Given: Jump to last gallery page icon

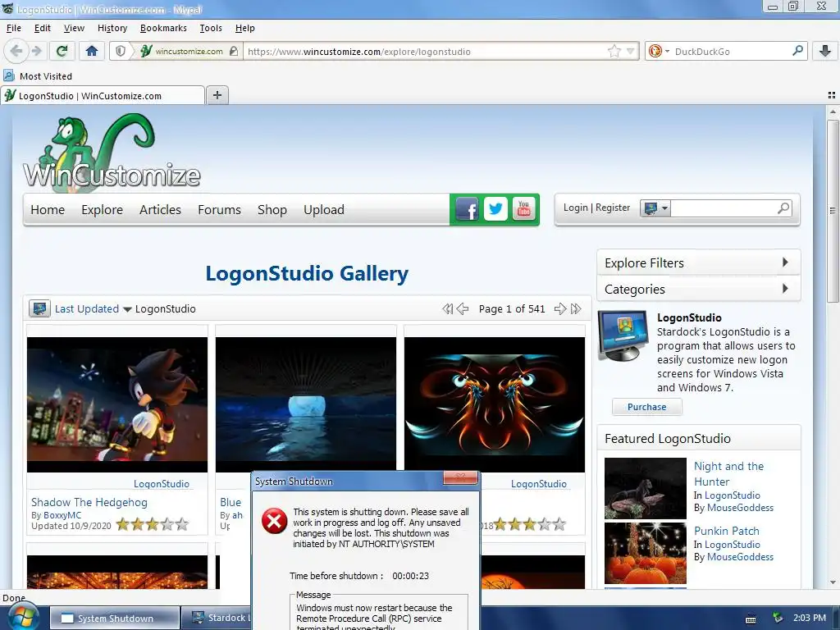Looking at the screenshot, I should pos(576,308).
